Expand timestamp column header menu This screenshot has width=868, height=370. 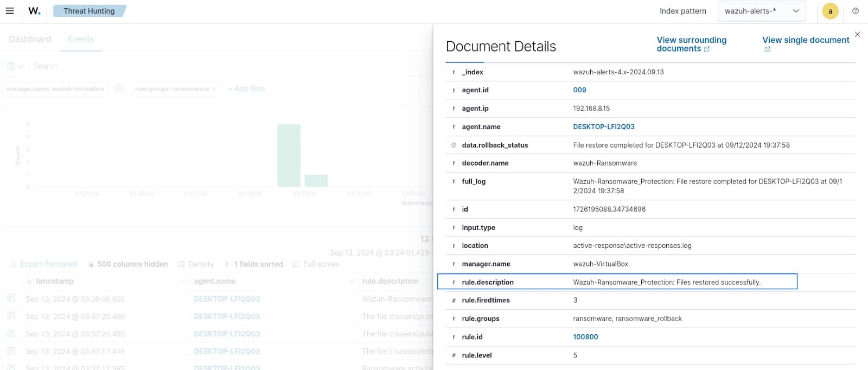[184, 281]
